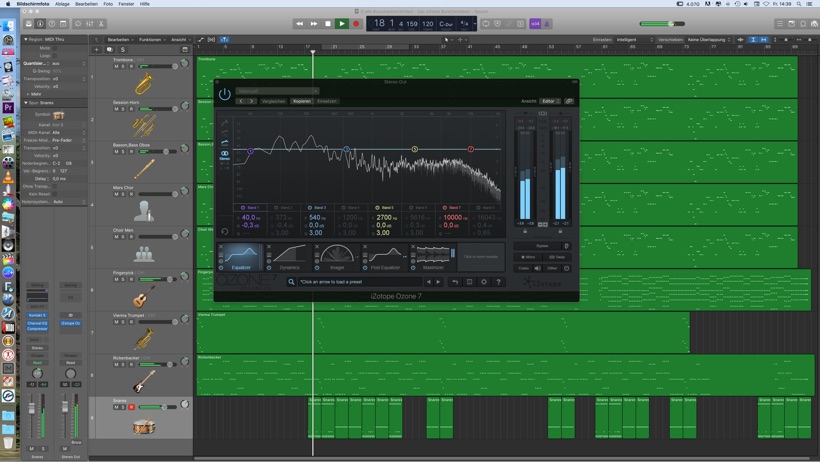Open the Quantisieren value dropdown
820x462 pixels.
pos(69,63)
